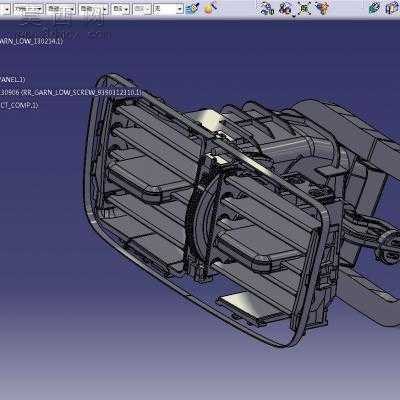Click the last gray box icon in toolbar

point(393,8)
